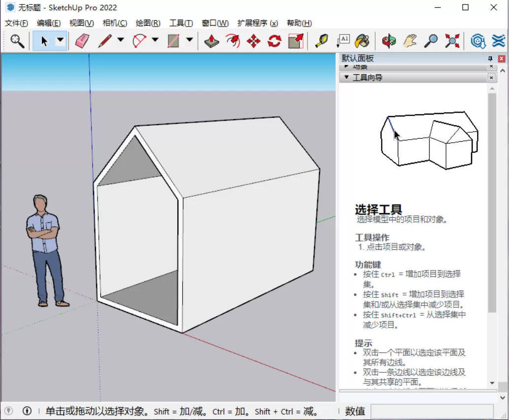Select the Pan (hand) tool
509x420 pixels.
click(x=409, y=41)
